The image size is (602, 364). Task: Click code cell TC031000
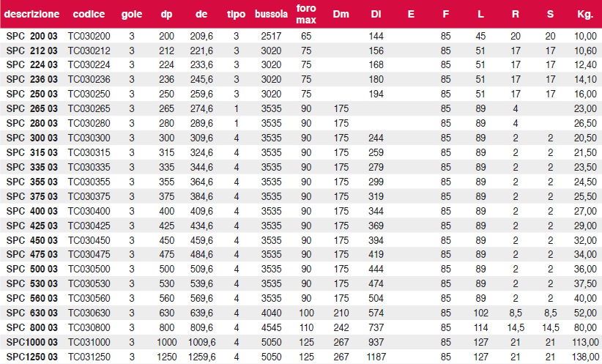(x=89, y=341)
